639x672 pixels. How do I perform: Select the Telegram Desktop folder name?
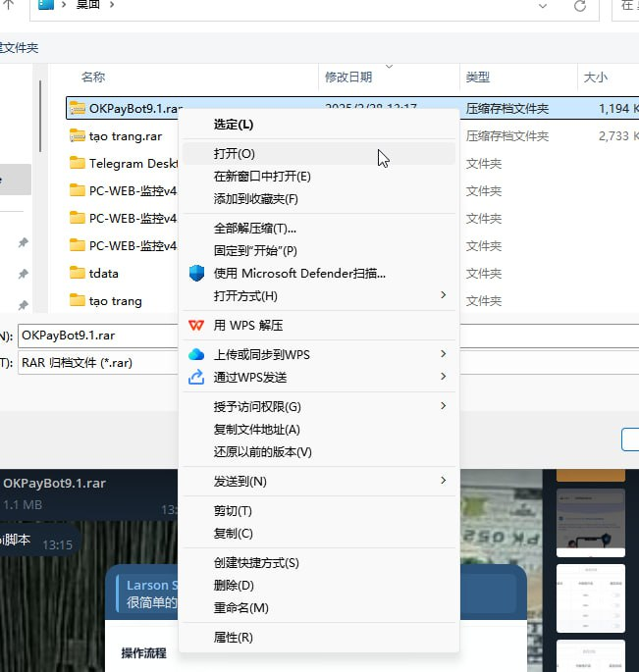133,164
